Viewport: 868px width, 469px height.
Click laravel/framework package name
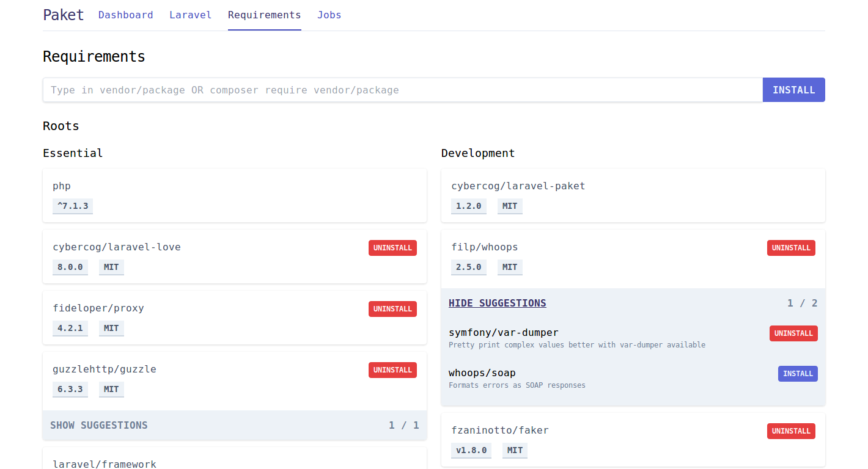click(x=105, y=464)
